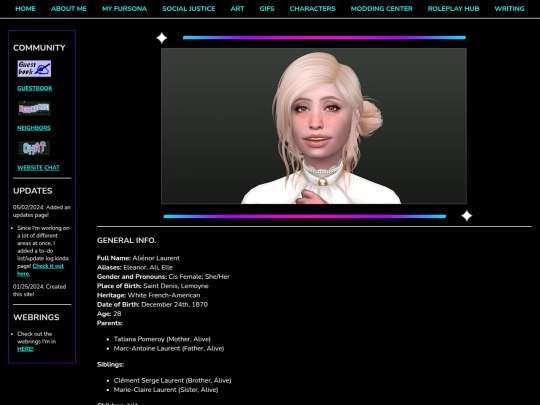Click the COMMUNITY sidebar heading
Image resolution: width=540 pixels, height=405 pixels.
tap(39, 48)
